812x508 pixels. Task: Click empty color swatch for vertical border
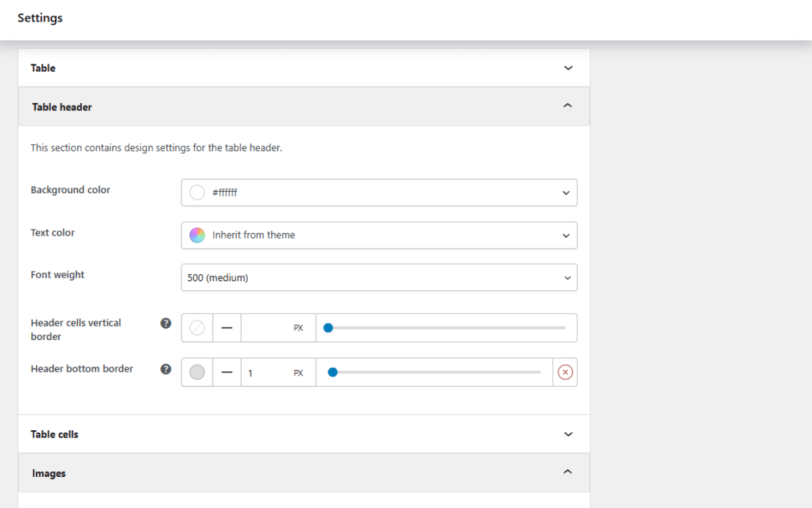tap(197, 328)
